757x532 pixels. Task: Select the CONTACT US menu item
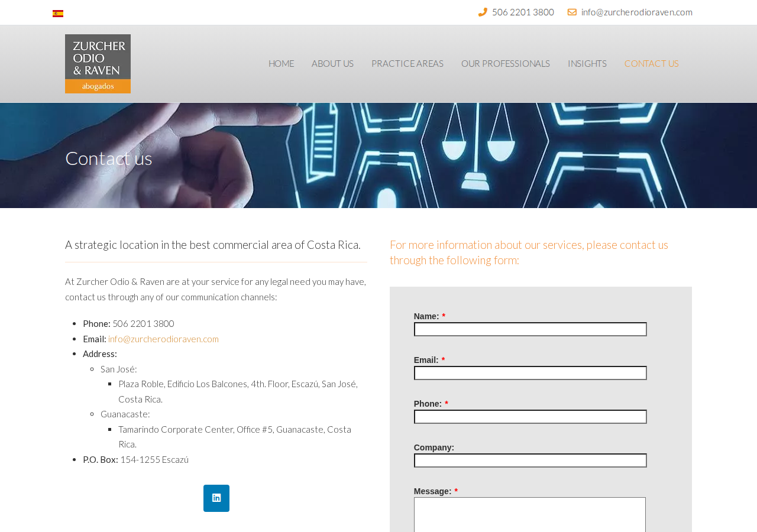[x=652, y=63]
